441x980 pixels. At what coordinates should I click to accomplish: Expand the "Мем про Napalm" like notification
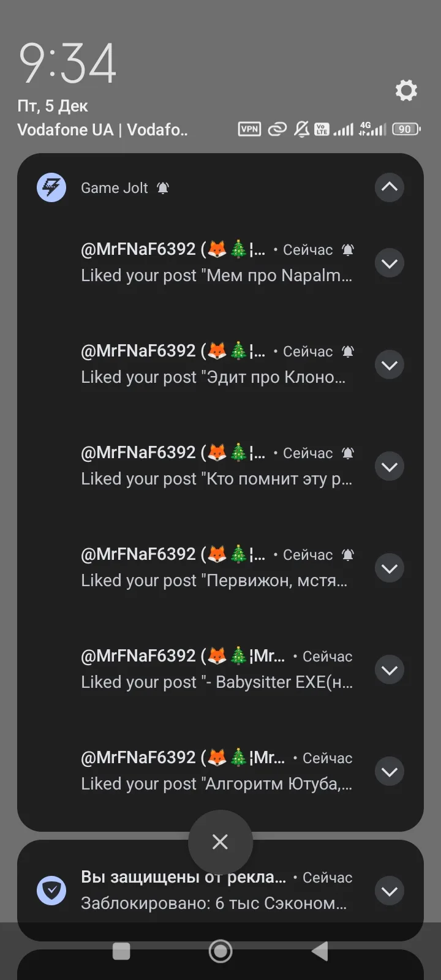click(390, 263)
